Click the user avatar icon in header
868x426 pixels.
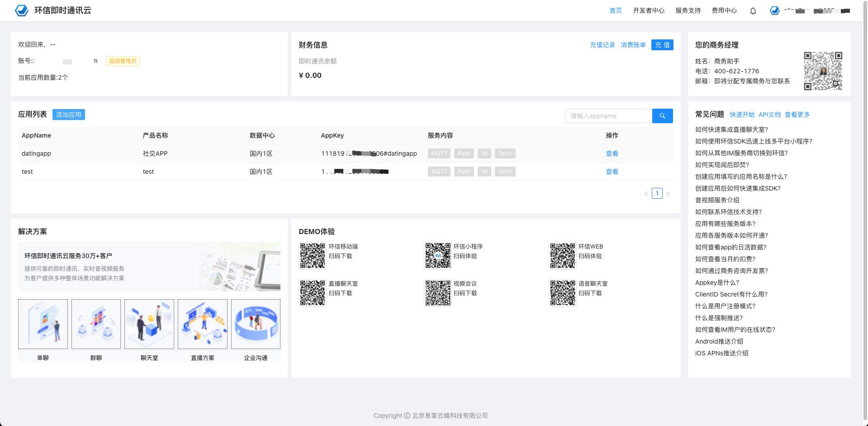[775, 10]
